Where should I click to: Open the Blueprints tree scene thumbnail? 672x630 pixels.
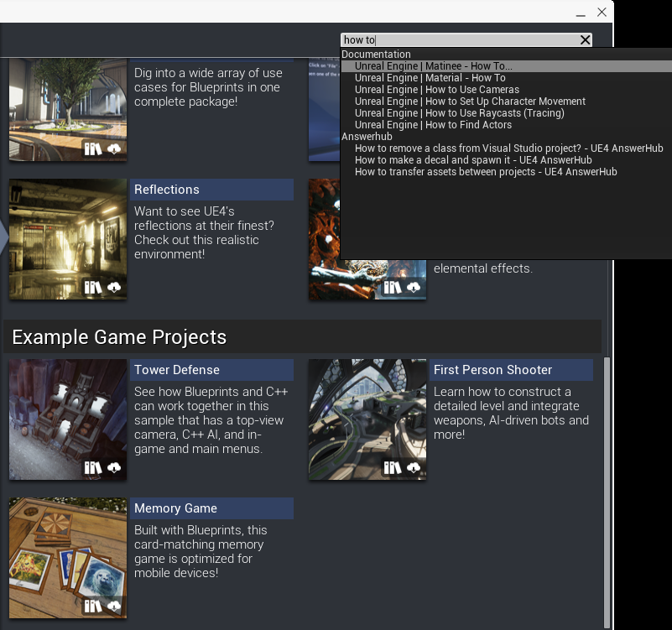point(68,110)
